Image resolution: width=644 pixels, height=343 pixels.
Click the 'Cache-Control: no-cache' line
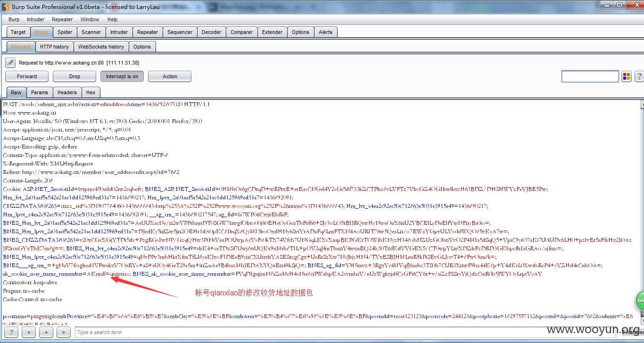[x=33, y=299]
